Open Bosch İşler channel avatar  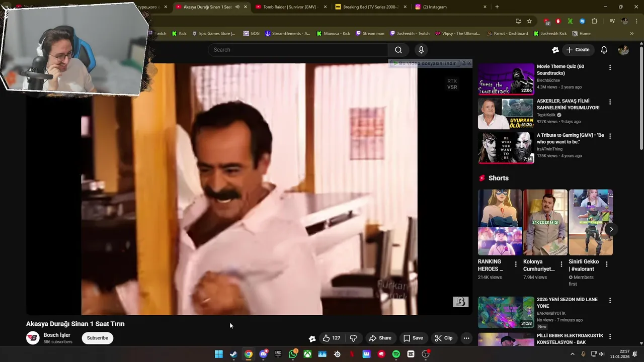click(33, 338)
